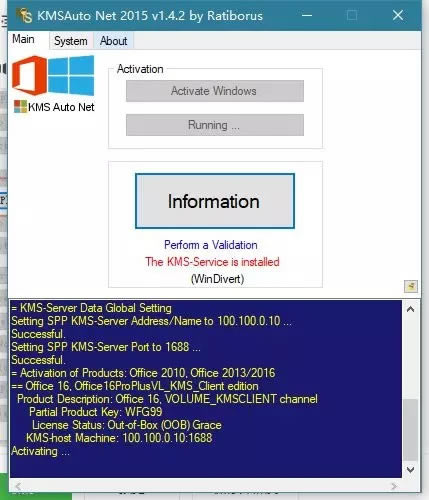Click the Office and Windows logo image

[53, 75]
